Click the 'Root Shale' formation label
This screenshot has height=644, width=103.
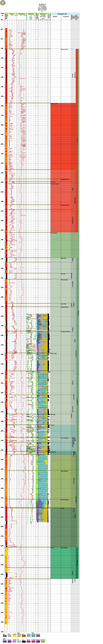tap(63, 274)
